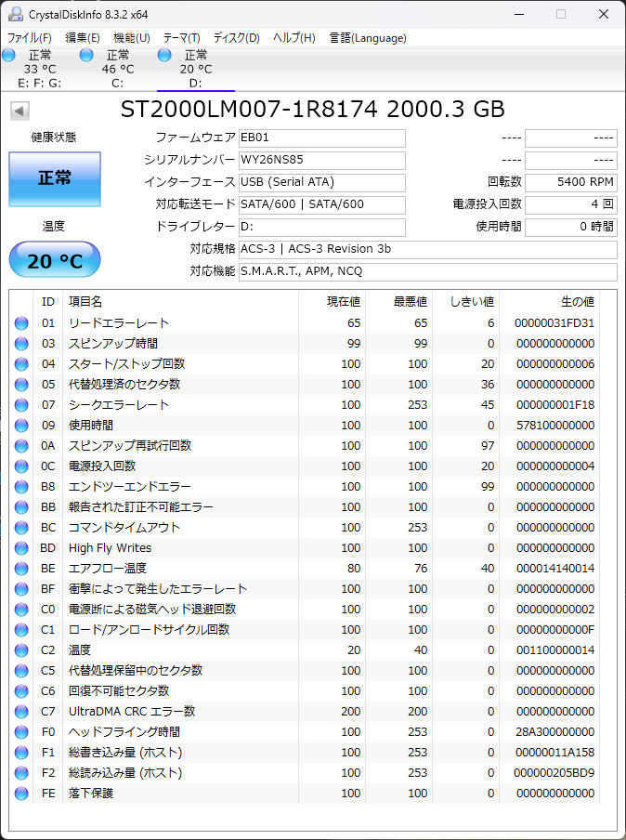This screenshot has height=840, width=626.
Task: Open the ヘルプ(H) menu
Action: tap(293, 38)
